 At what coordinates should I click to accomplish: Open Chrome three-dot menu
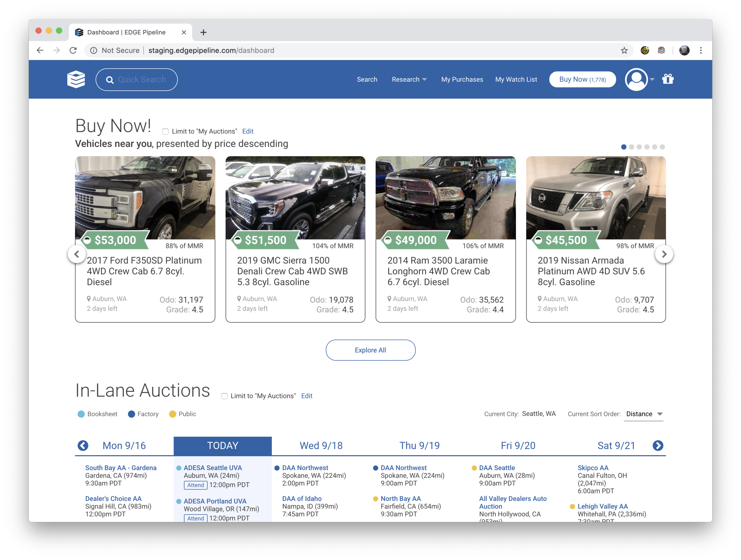point(701,50)
